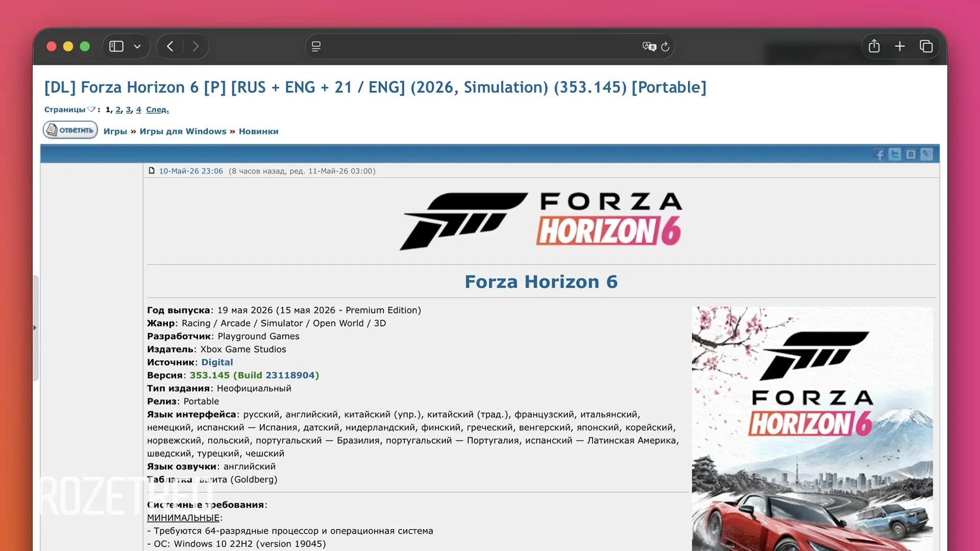Image resolution: width=980 pixels, height=551 pixels.
Task: Click the МИНИМАЛЬНЫЕ requirements label
Action: (183, 518)
